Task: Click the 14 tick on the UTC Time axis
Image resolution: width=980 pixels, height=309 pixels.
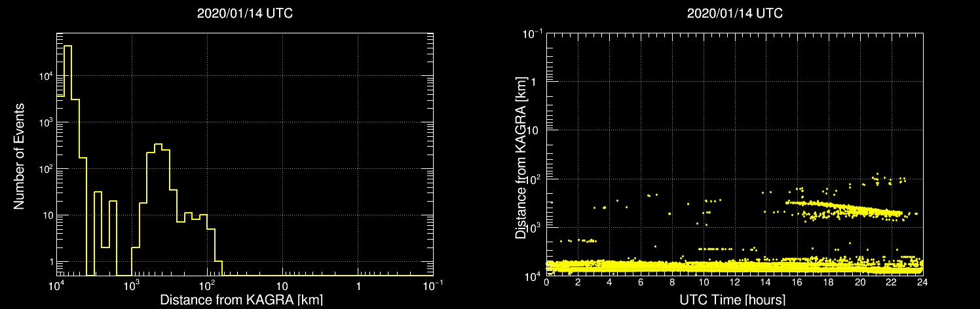Action: pos(766,283)
